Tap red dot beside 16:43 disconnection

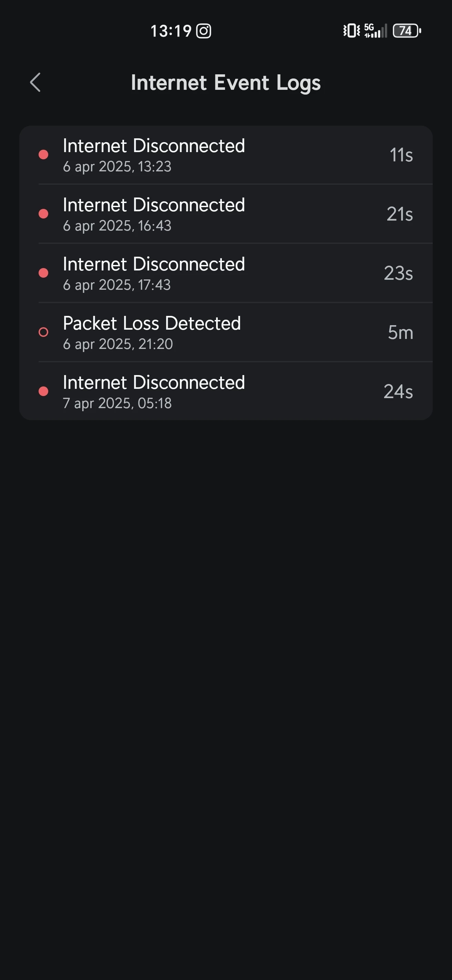(x=43, y=214)
